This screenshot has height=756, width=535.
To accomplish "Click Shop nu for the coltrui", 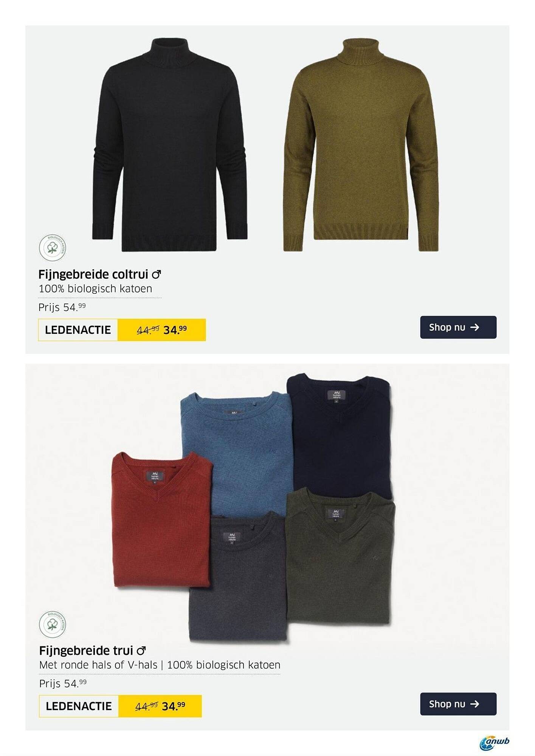I will click(458, 327).
